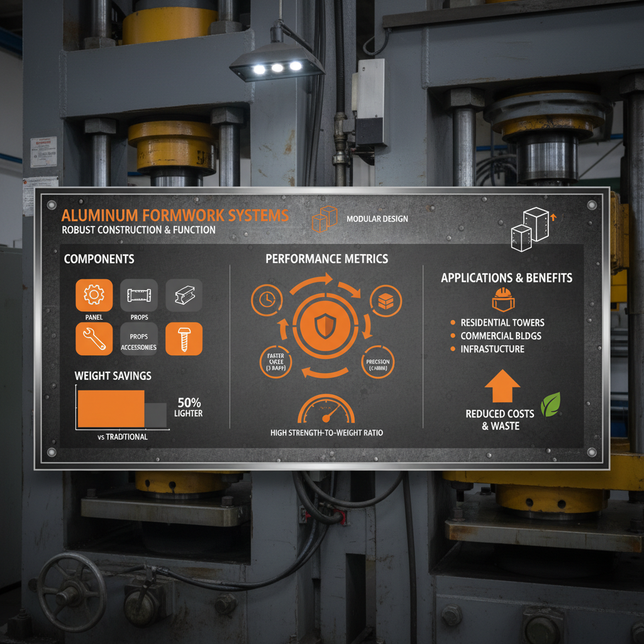Click the Props clamp icon
Screen dimensions: 644x644
(138, 294)
